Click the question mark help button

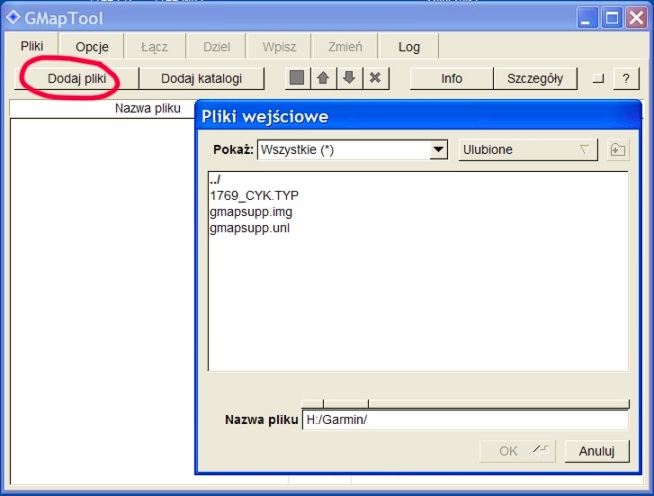coord(626,78)
